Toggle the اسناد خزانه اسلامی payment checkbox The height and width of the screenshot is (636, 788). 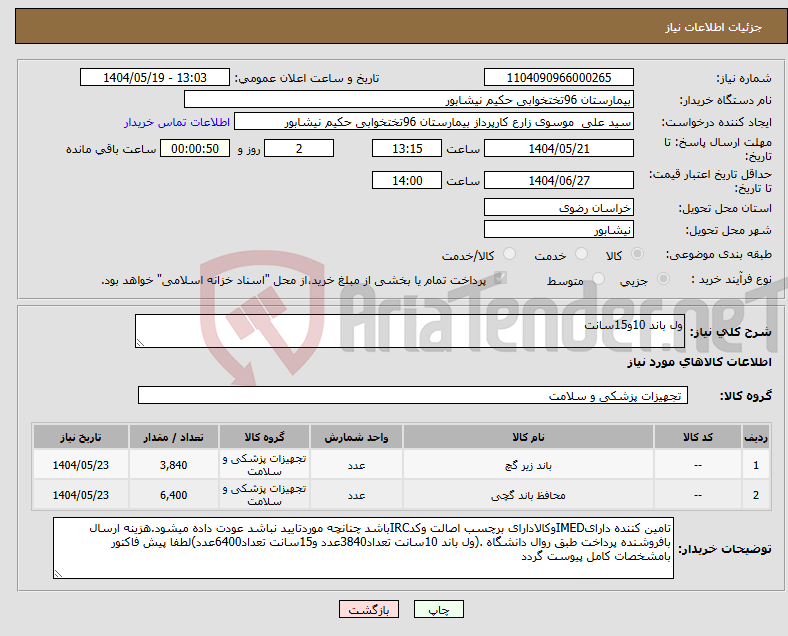click(500, 278)
